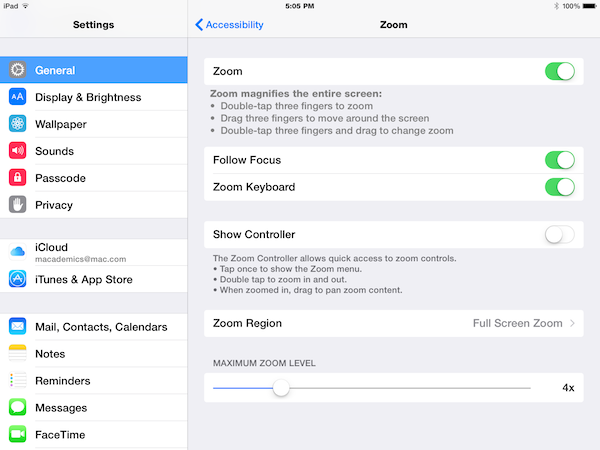Open the Privacy hand icon
The image size is (600, 450).
pos(17,205)
